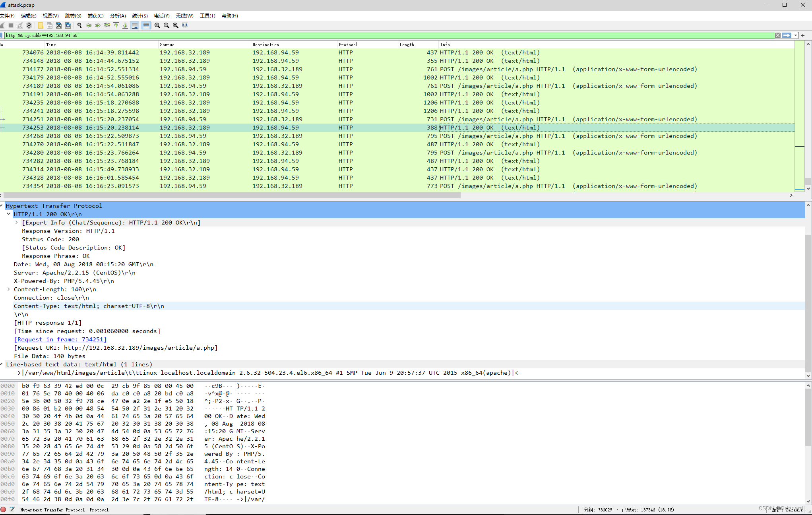Click the 配置: Default profile status entry
The width and height of the screenshot is (812, 515).
(788, 510)
